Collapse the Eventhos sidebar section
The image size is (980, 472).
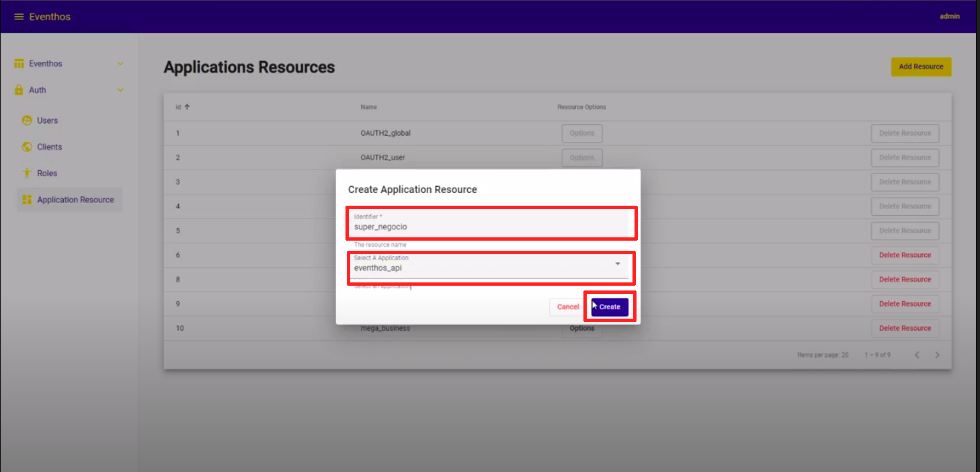click(x=120, y=63)
